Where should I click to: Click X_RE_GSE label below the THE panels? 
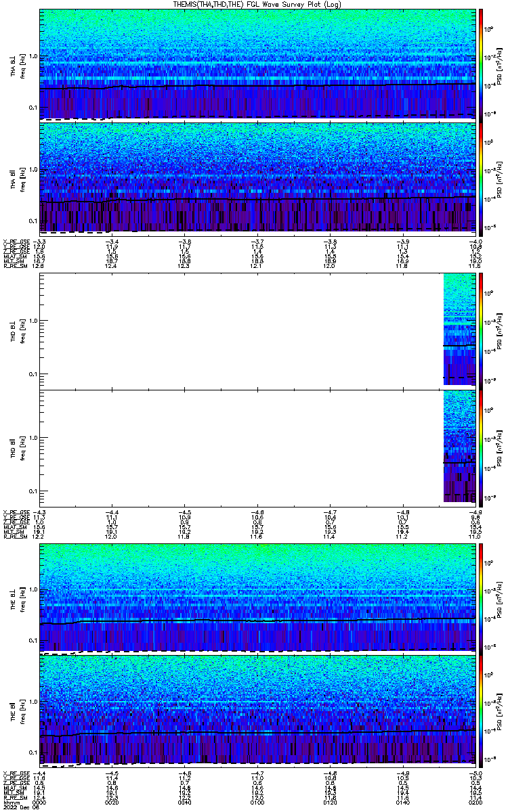tap(16, 773)
